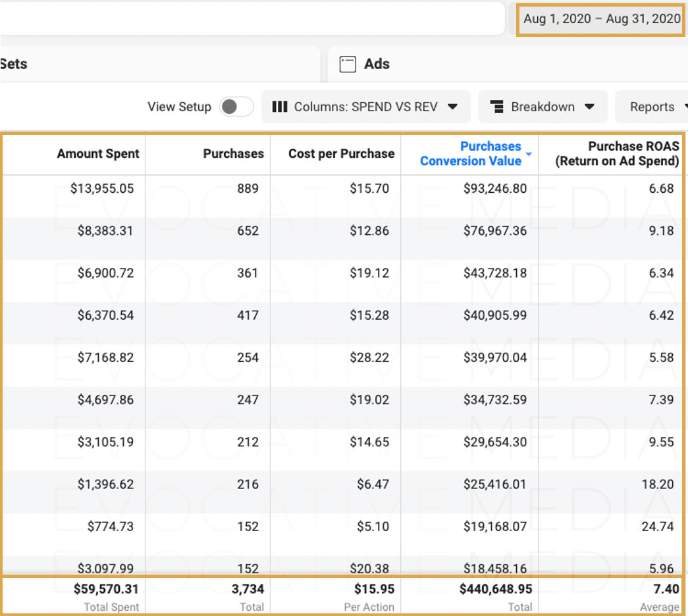Sort by Purchase ROAS column header
The height and width of the screenshot is (616, 688).
point(617,153)
